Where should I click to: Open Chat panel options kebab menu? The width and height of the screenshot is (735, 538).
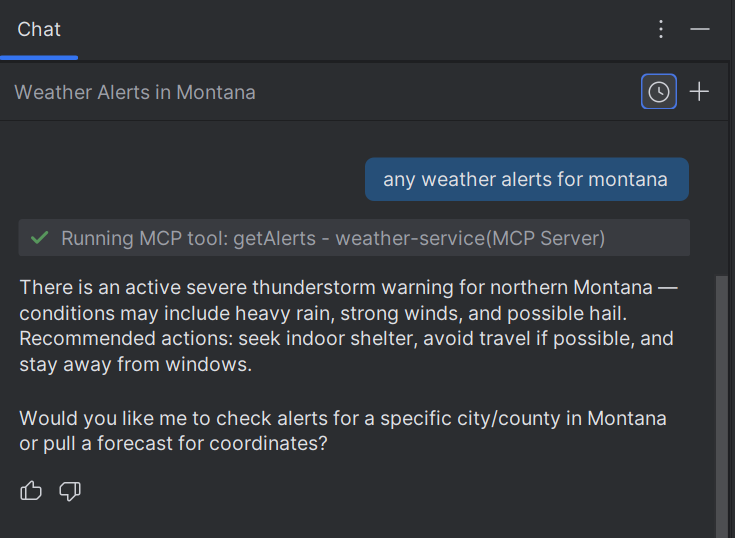pos(661,29)
